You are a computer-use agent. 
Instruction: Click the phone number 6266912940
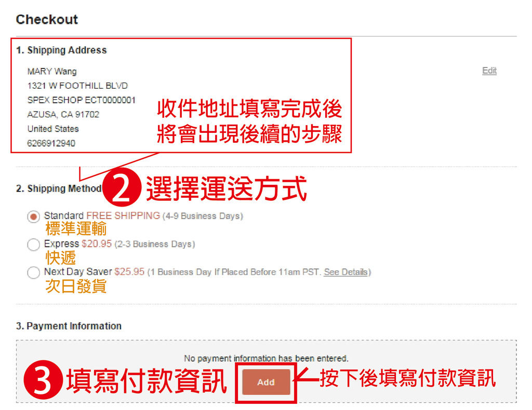coord(51,143)
